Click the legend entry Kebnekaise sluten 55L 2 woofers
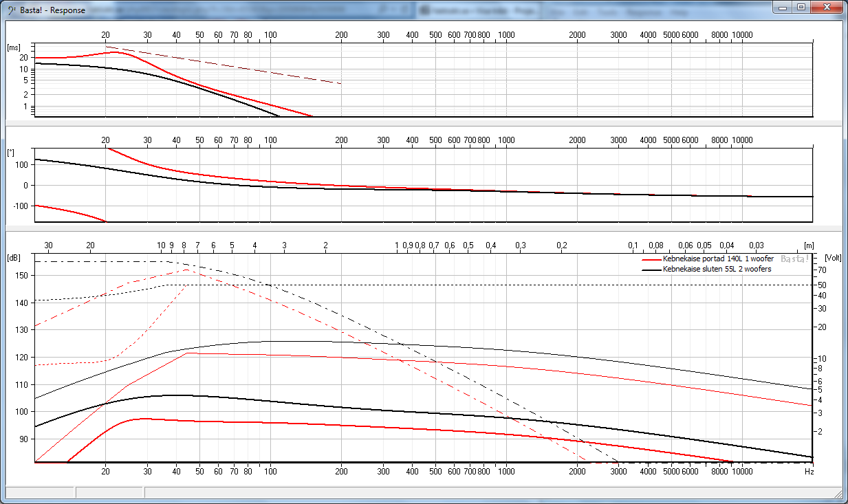Screen dimensions: 848x504 717,269
